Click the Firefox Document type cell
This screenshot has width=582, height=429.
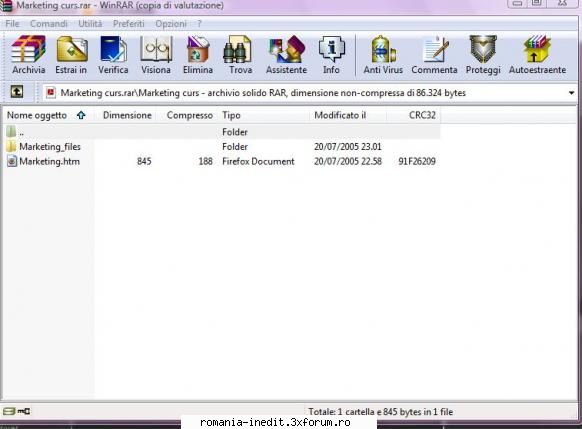[258, 161]
